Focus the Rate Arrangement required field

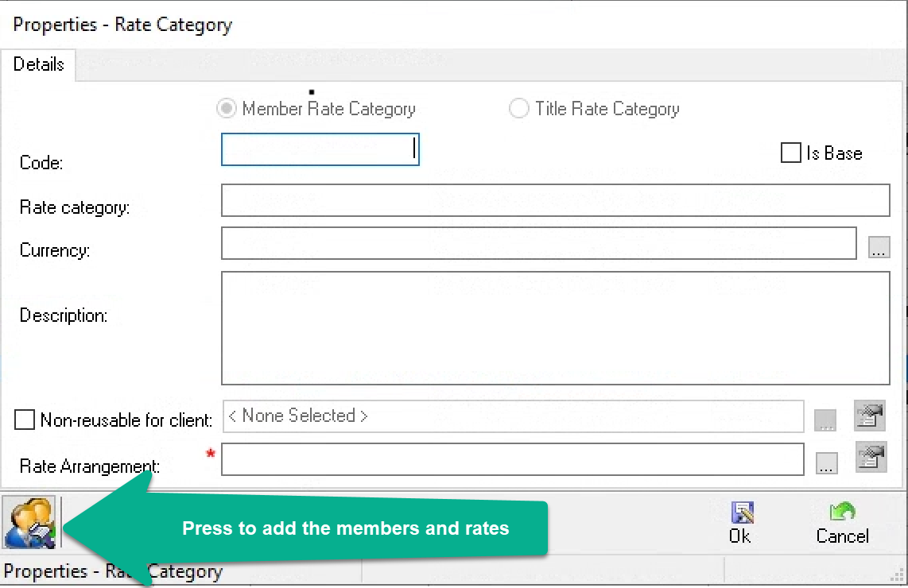513,459
